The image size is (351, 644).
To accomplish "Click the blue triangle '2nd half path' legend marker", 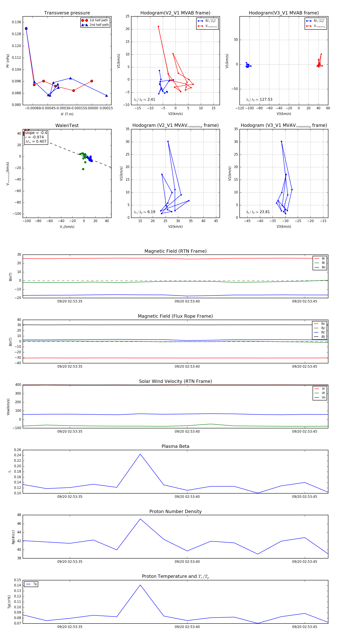I will [84, 25].
